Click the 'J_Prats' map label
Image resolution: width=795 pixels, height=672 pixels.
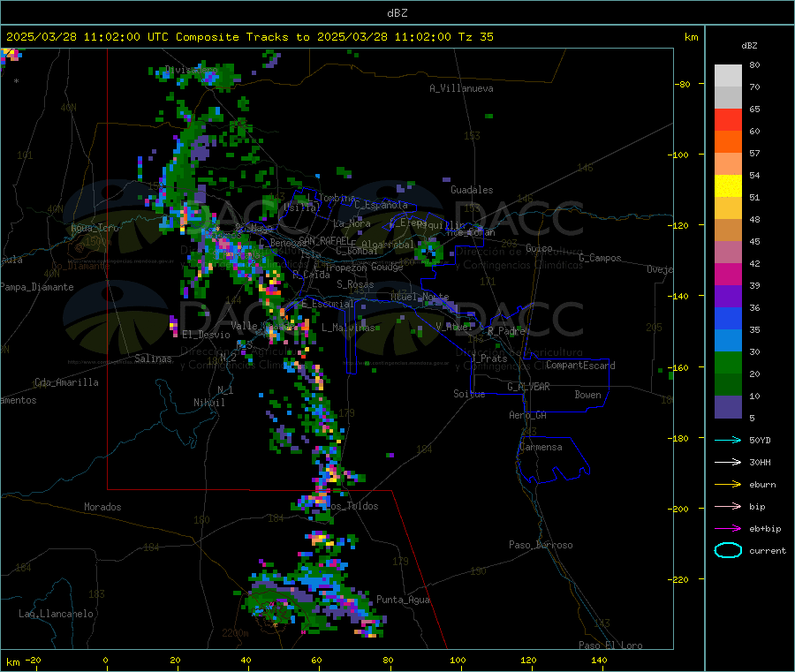pos(489,359)
